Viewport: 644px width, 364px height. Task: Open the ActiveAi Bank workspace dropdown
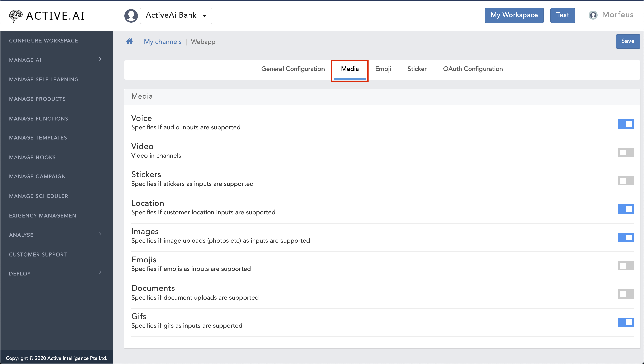tap(176, 16)
